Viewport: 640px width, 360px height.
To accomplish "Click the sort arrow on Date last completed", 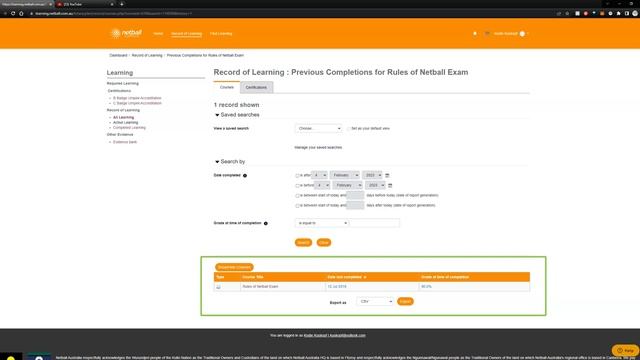I will pos(365,277).
